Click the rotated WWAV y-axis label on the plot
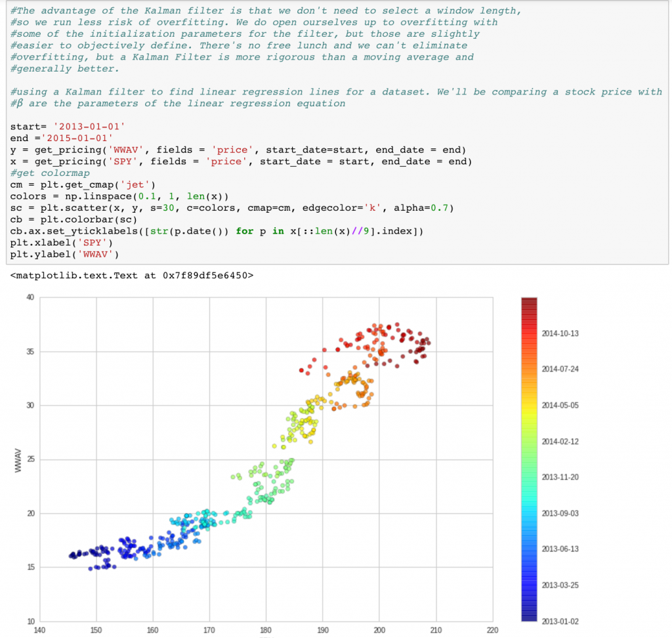Screen dimensions: 672x638 pyautogui.click(x=18, y=461)
